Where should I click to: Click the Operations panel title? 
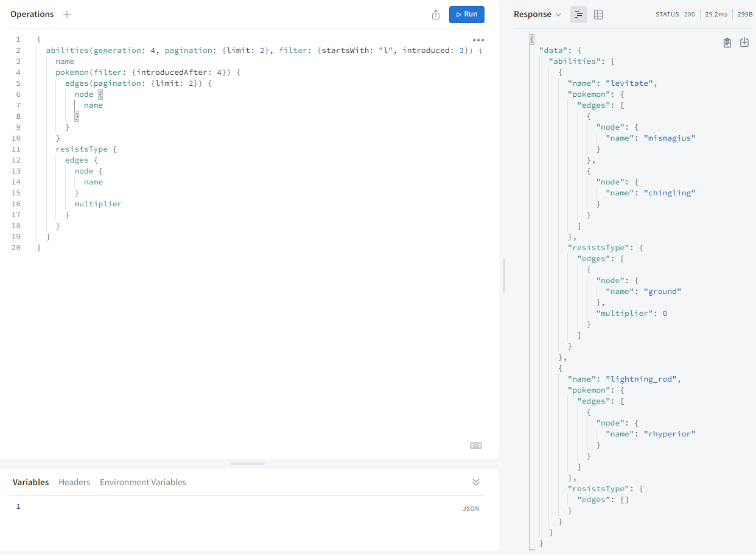click(x=32, y=15)
